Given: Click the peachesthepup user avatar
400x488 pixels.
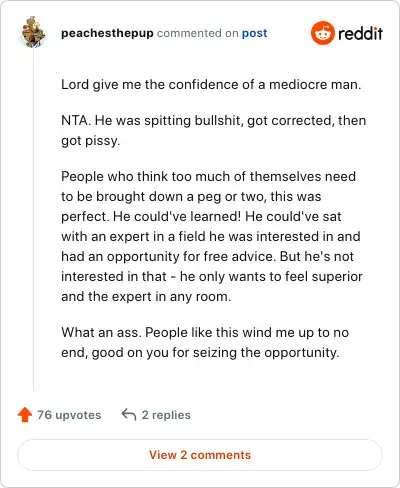Looking at the screenshot, I should [33, 32].
